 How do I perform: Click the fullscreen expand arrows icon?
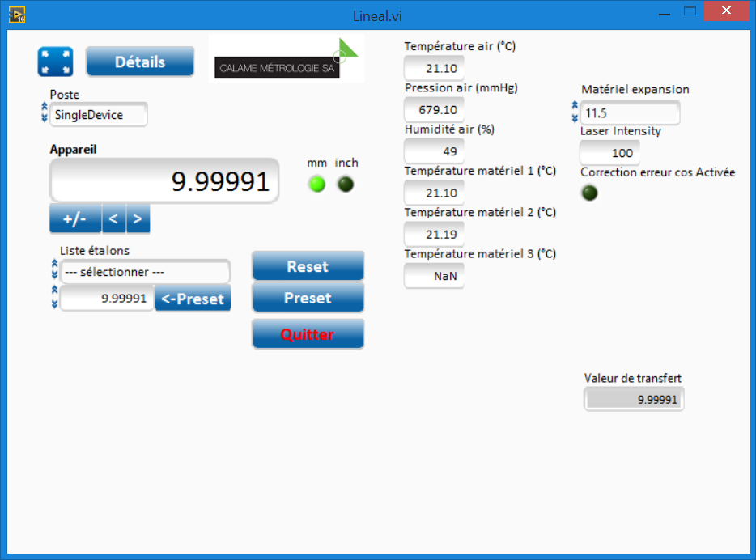pos(55,62)
